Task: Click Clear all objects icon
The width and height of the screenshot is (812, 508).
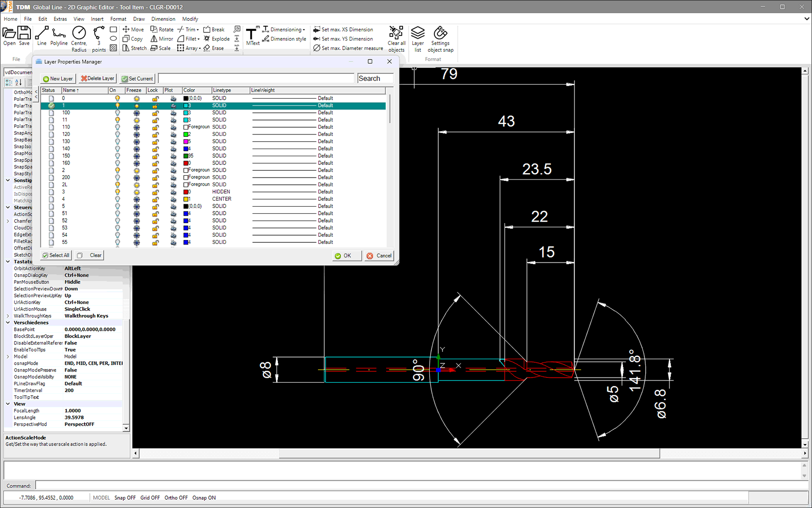Action: [396, 39]
